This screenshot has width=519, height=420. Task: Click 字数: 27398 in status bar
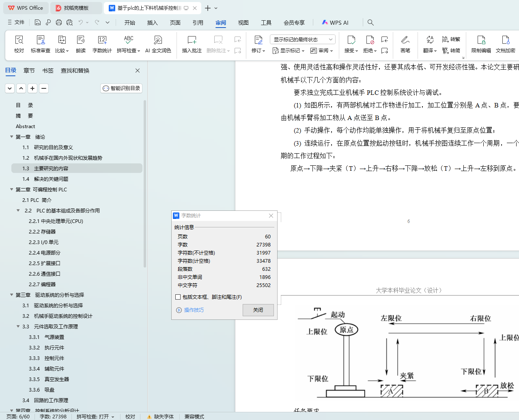pos(53,416)
